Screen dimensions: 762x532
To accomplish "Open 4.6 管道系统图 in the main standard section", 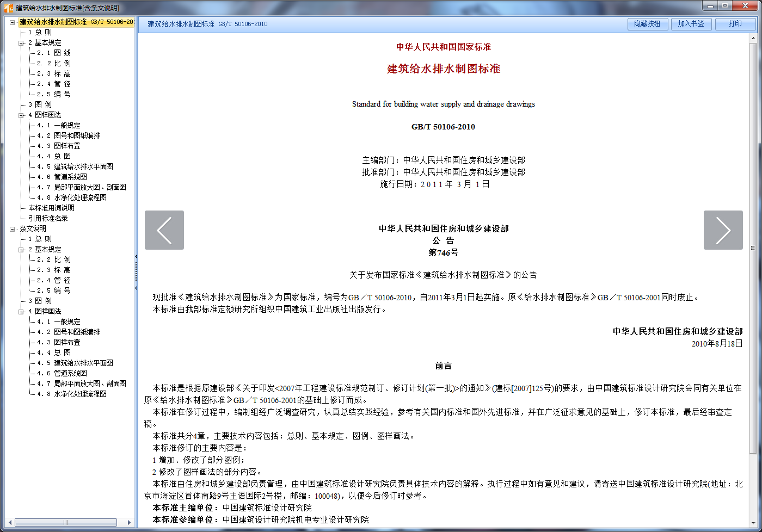I will pos(62,177).
